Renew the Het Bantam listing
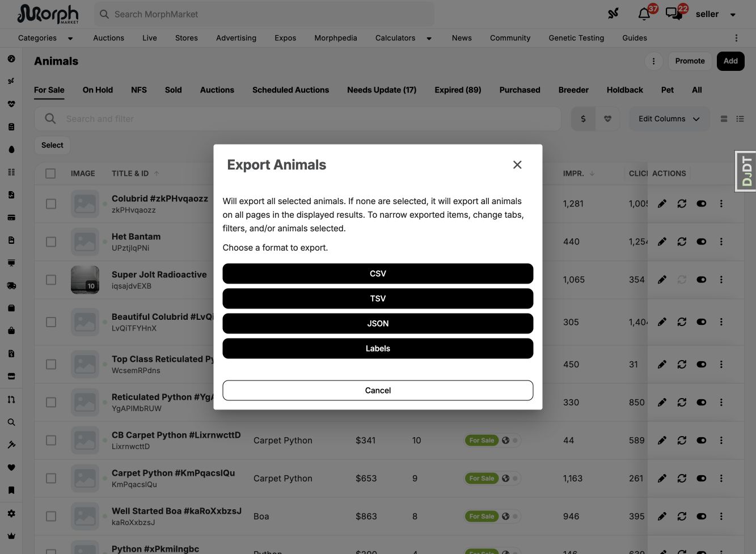756x554 pixels. point(682,242)
